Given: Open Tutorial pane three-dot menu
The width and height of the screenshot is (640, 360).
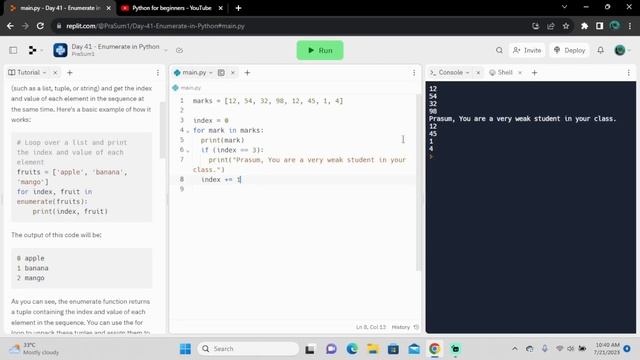Looking at the screenshot, I should point(158,73).
